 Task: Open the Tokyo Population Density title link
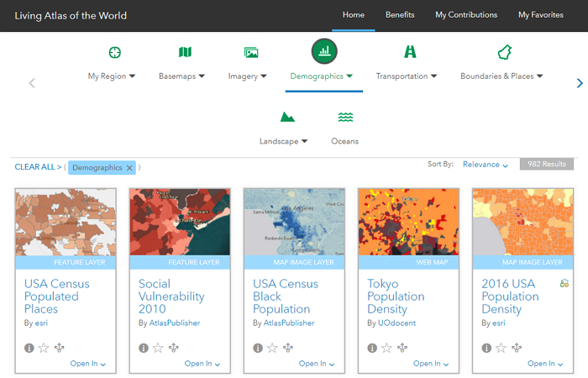396,297
